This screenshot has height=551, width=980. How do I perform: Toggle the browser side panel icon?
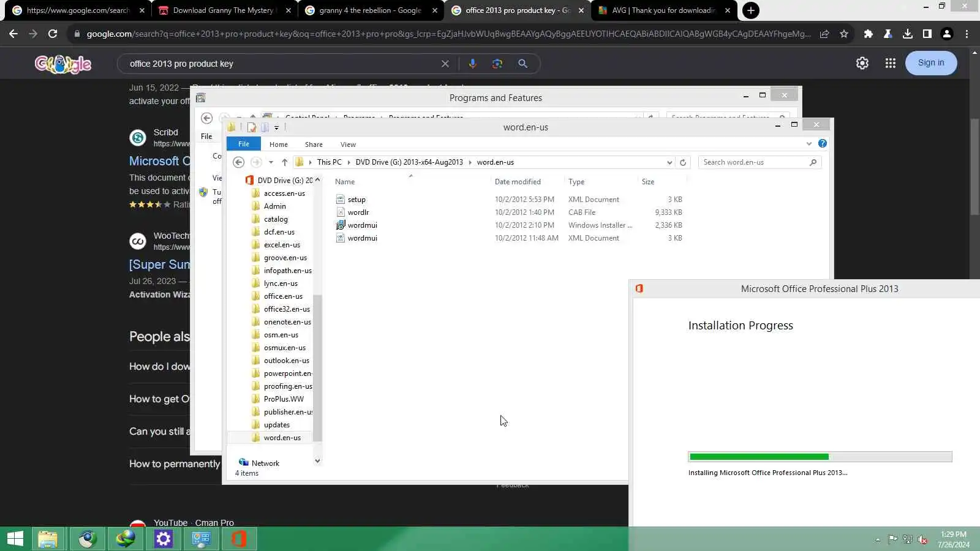[x=927, y=34]
